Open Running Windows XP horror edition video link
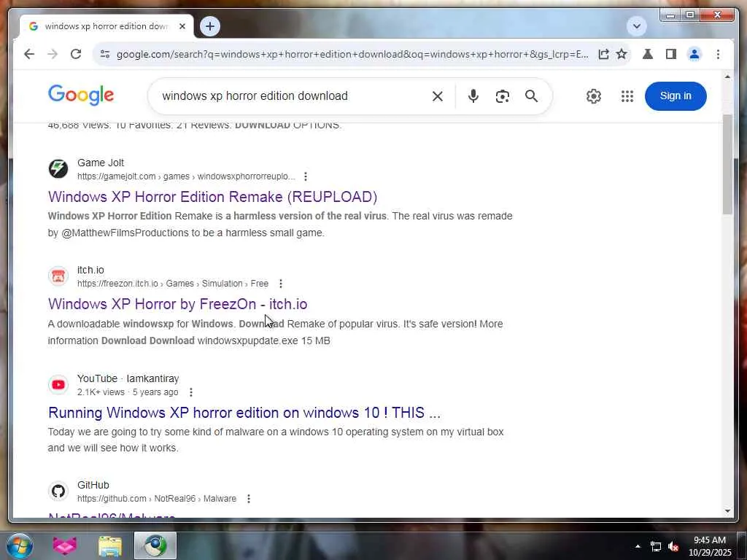Viewport: 747px width, 560px height. tap(244, 413)
